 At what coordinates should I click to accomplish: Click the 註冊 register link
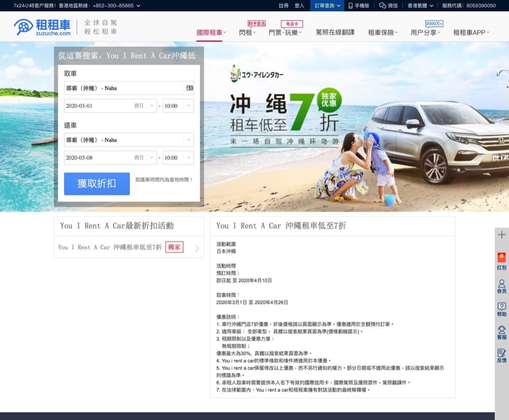[284, 6]
